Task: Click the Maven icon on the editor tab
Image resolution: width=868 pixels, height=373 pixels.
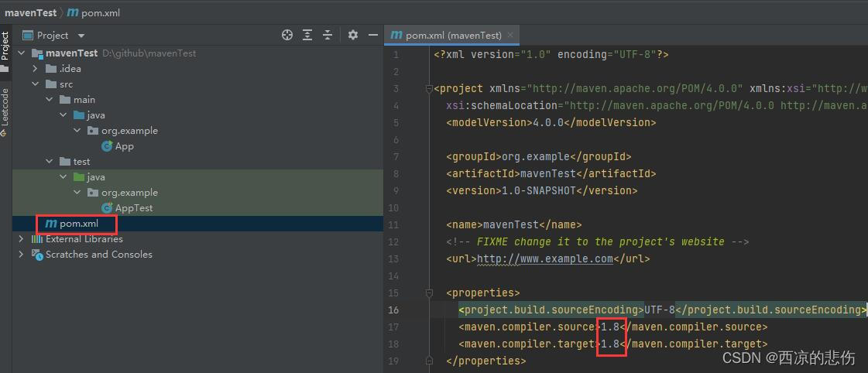Action: 396,35
